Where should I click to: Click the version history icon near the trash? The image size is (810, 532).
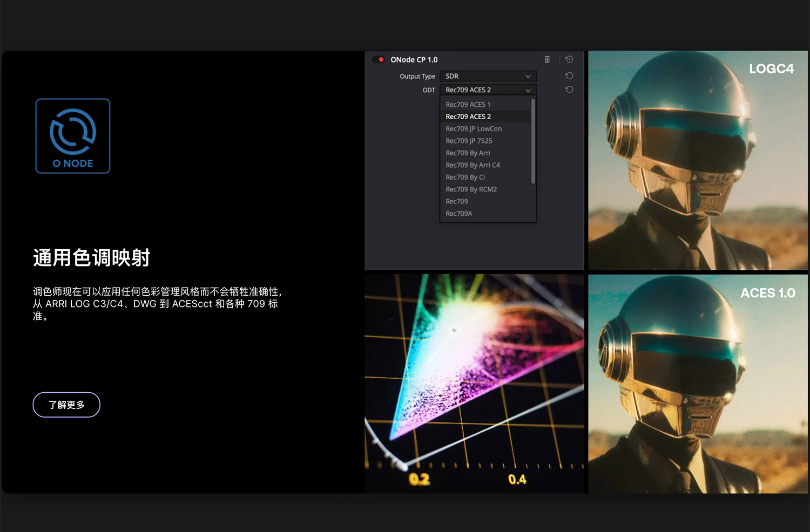pos(569,59)
